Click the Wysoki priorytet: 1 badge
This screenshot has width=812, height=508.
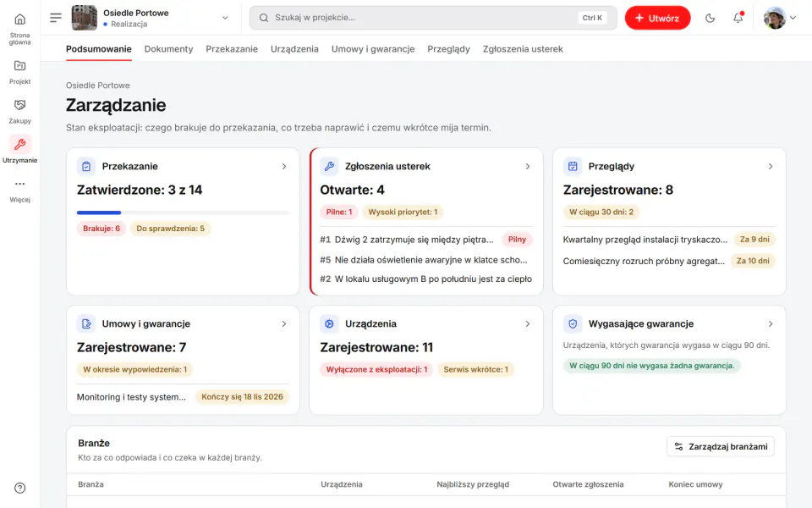click(403, 212)
